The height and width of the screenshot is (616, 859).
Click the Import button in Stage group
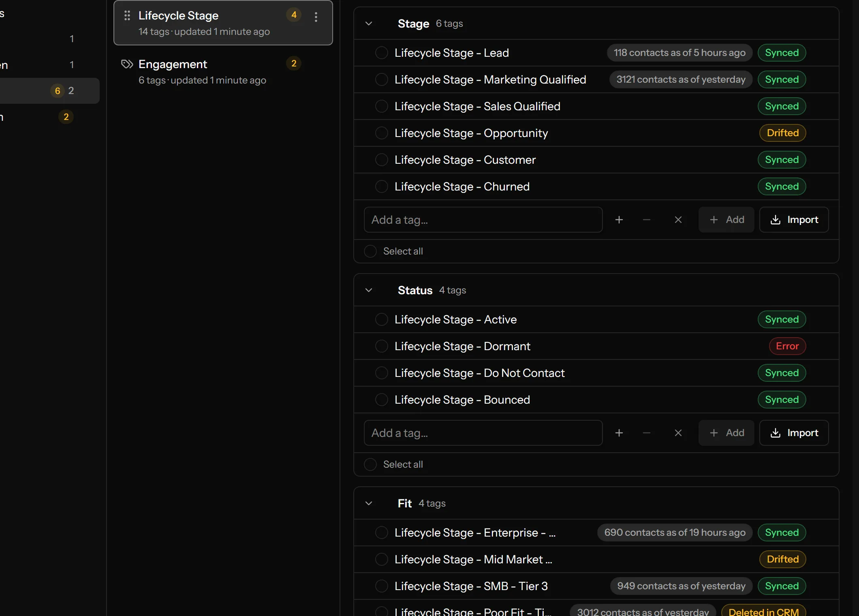coord(794,220)
